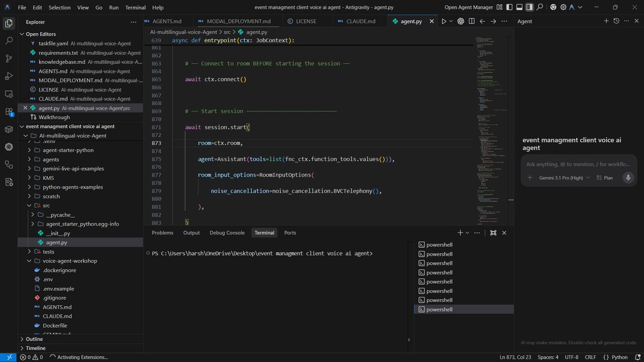The width and height of the screenshot is (644, 362).
Task: Toggle the secondary agent side bar icon
Action: 529,8
